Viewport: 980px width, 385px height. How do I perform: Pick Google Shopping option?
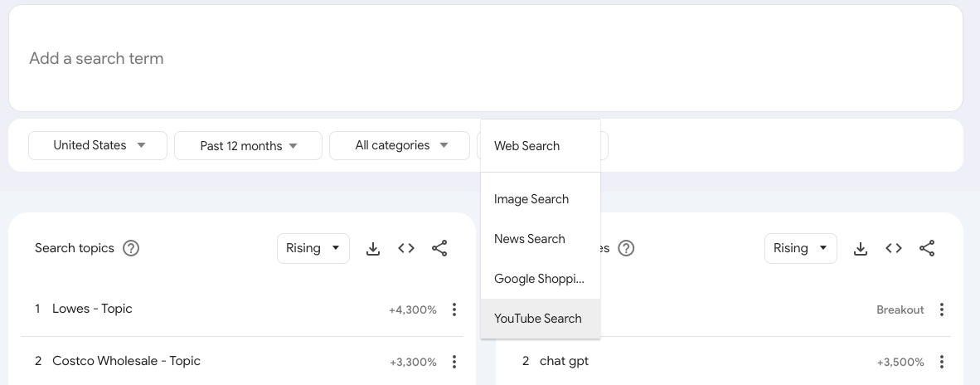coord(541,279)
